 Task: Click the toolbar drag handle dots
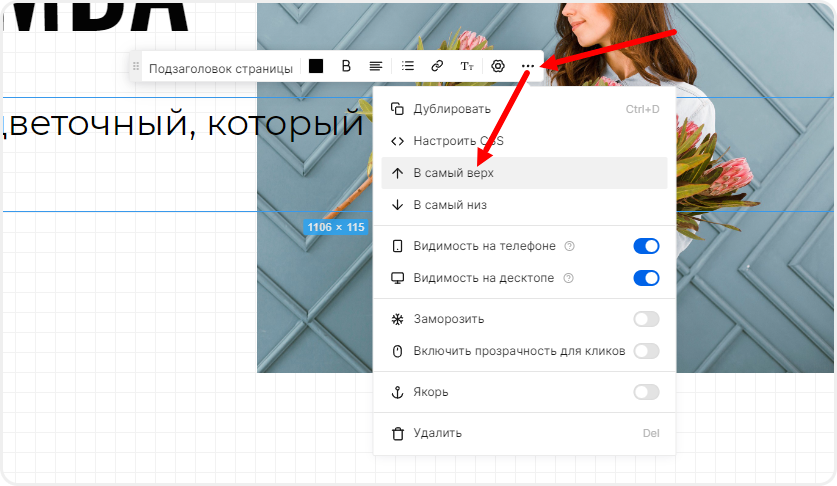[136, 67]
